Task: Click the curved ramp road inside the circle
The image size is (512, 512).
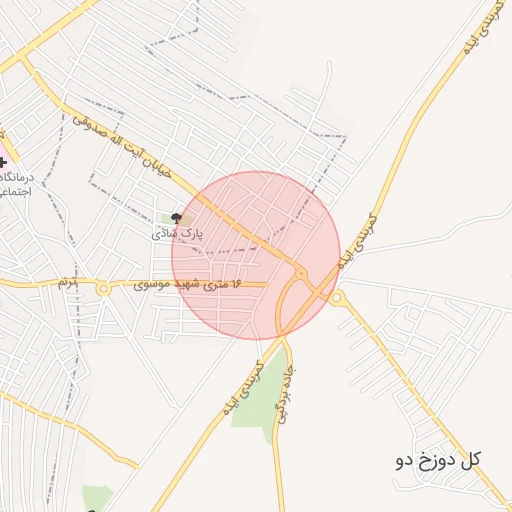Action: pyautogui.click(x=281, y=304)
